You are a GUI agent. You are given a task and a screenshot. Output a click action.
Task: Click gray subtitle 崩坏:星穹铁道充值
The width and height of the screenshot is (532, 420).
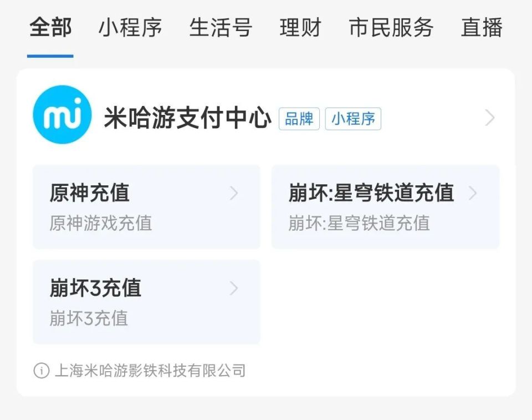pyautogui.click(x=359, y=224)
